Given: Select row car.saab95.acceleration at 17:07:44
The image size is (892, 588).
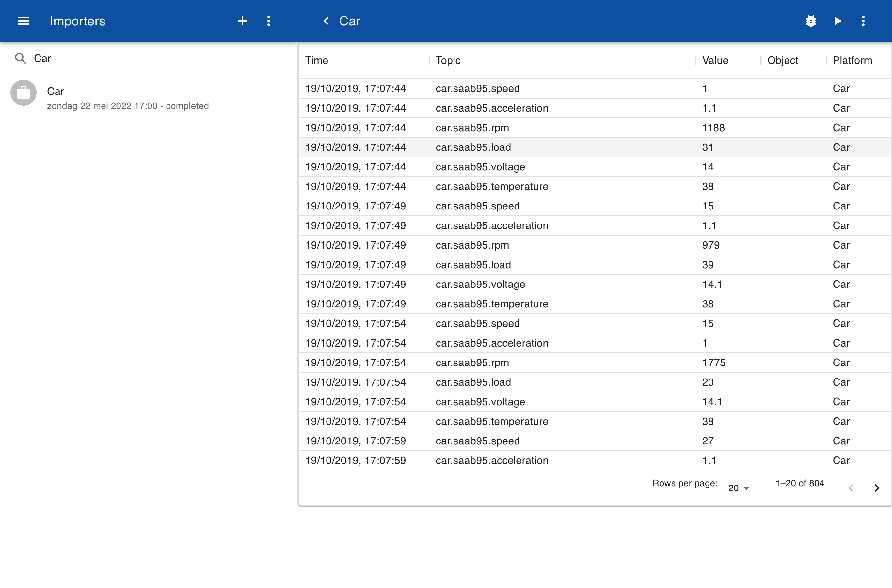Looking at the screenshot, I should point(595,108).
